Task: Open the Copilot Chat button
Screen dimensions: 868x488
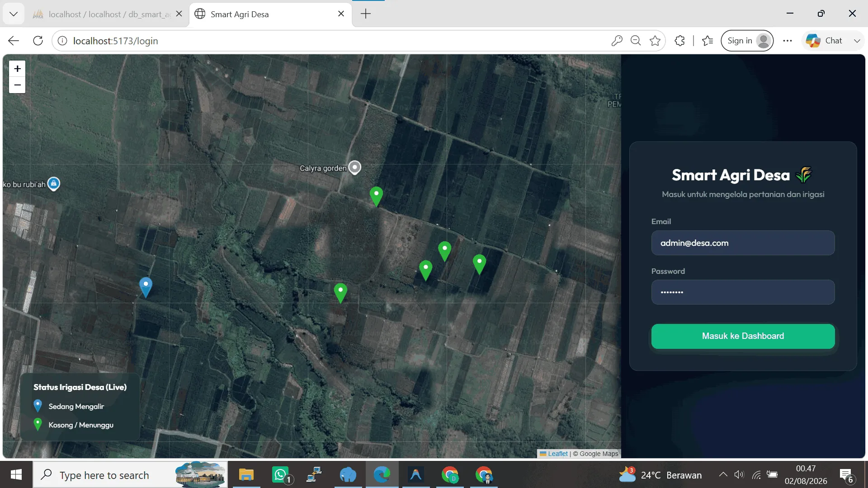Action: click(824, 41)
